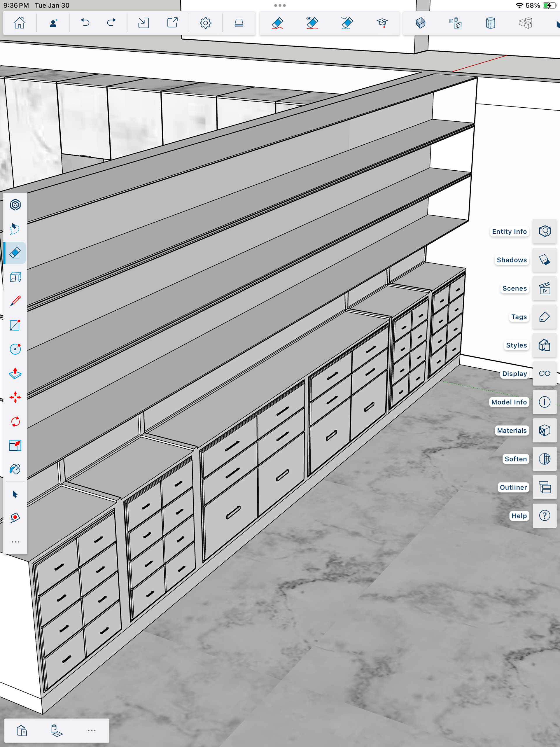Viewport: 560px width, 747px height.
Task: Expand the left toolbar more tools ellipsis
Action: coord(15,542)
